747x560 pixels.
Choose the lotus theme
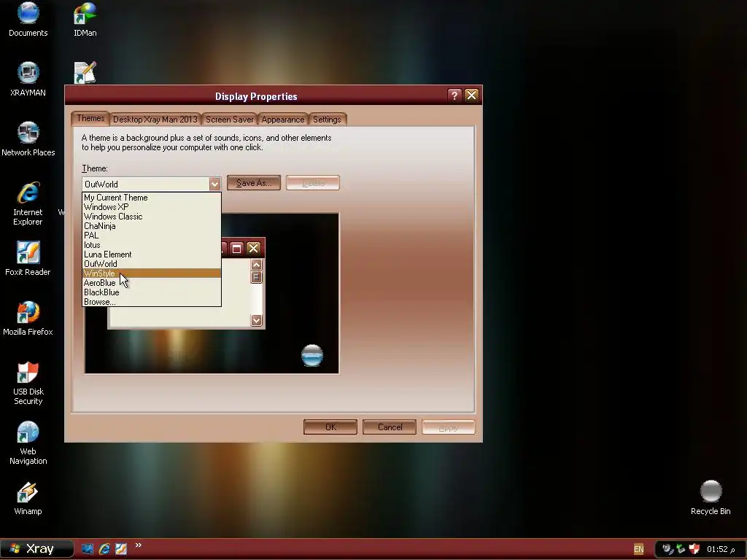coord(152,245)
